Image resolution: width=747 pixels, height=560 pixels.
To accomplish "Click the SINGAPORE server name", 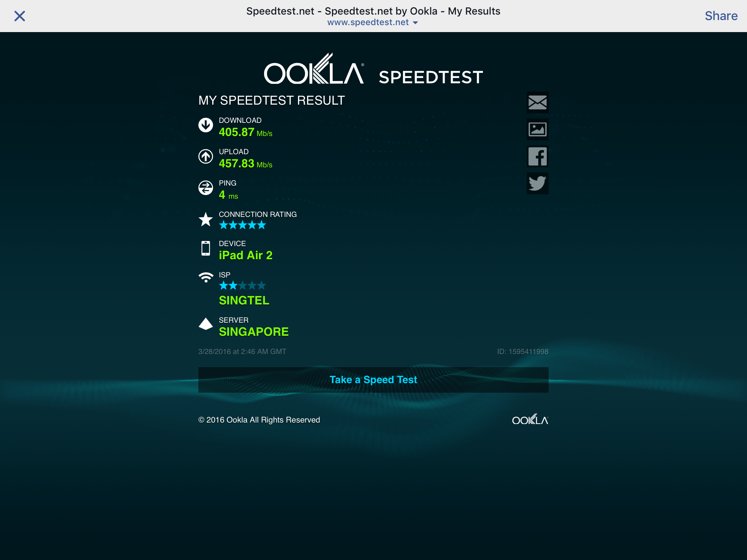I will [x=254, y=332].
